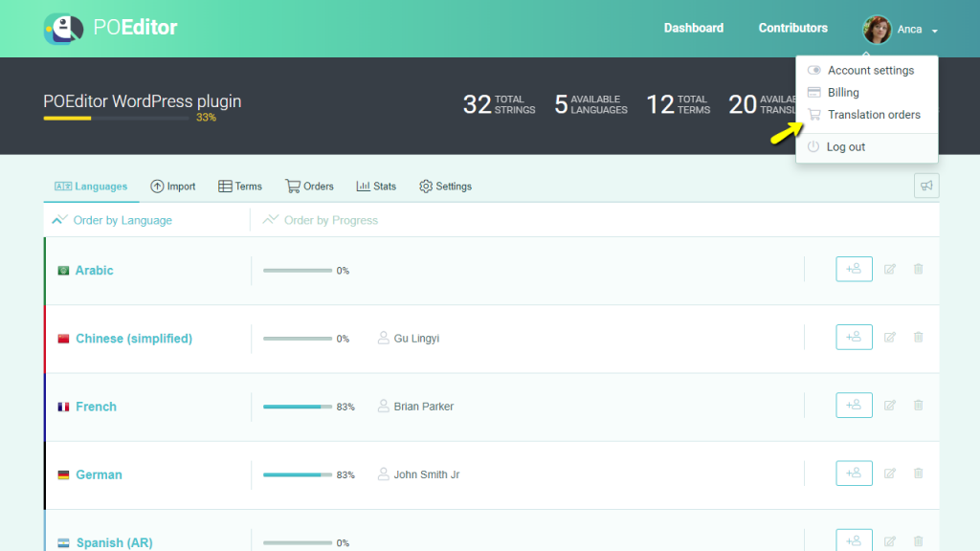Add contributor to Arabic

(854, 269)
